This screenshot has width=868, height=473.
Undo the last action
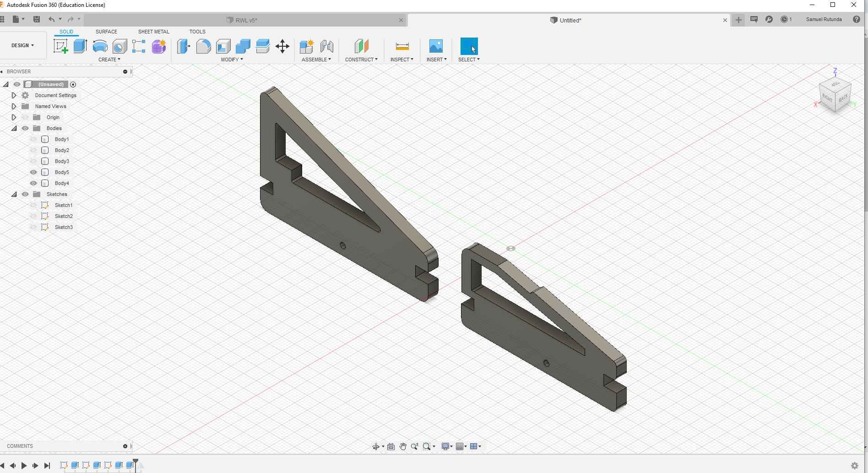point(52,19)
